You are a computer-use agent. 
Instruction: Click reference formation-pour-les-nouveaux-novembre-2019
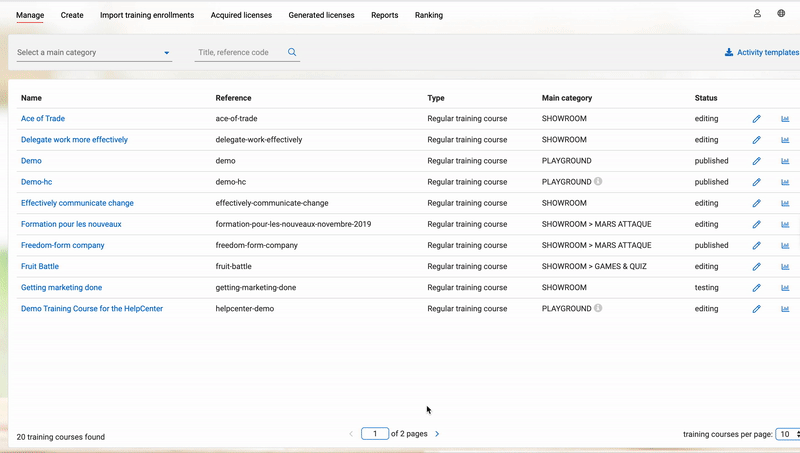click(x=293, y=224)
